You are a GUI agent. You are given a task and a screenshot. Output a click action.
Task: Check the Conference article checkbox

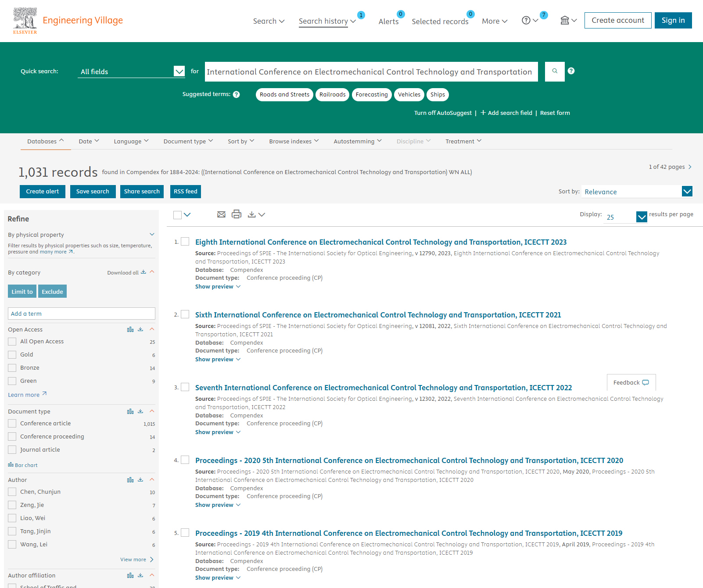point(12,424)
